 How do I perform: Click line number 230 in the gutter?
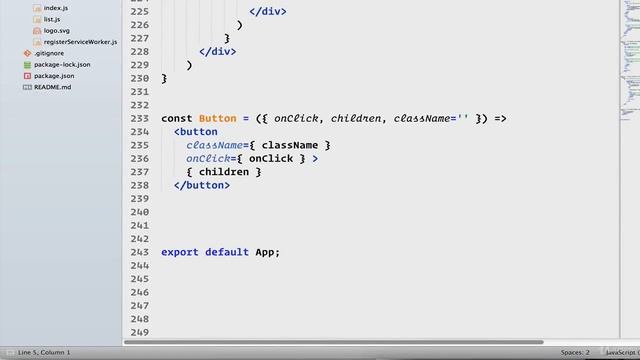click(140, 78)
